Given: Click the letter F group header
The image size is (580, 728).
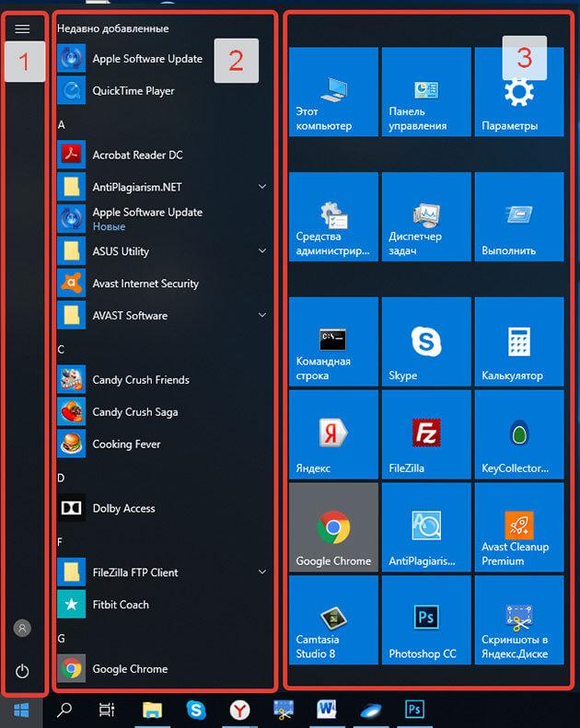Looking at the screenshot, I should click(x=61, y=542).
